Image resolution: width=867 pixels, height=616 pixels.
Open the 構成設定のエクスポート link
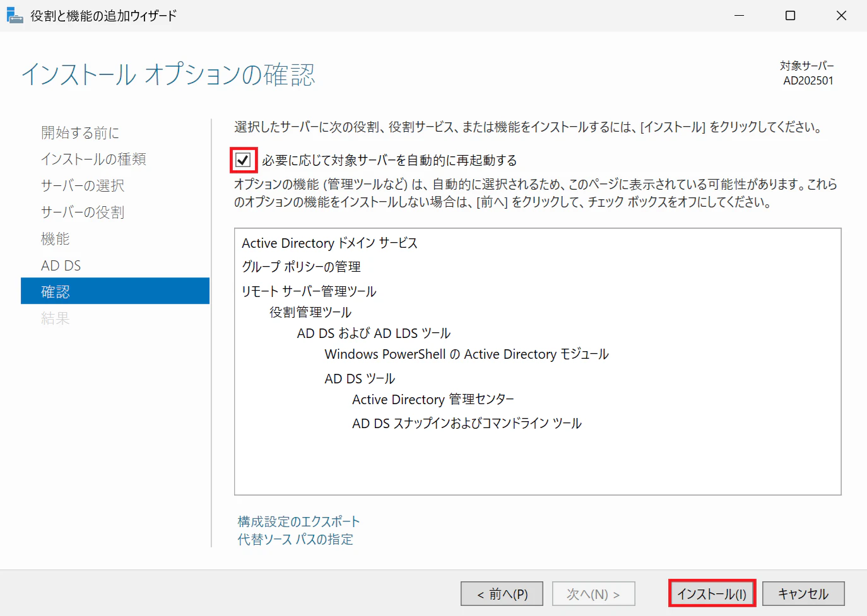(298, 521)
